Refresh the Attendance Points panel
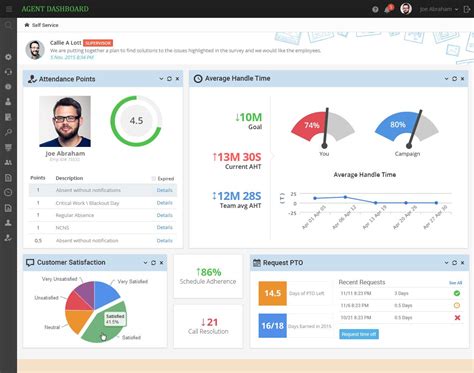474x373 pixels. 169,79
